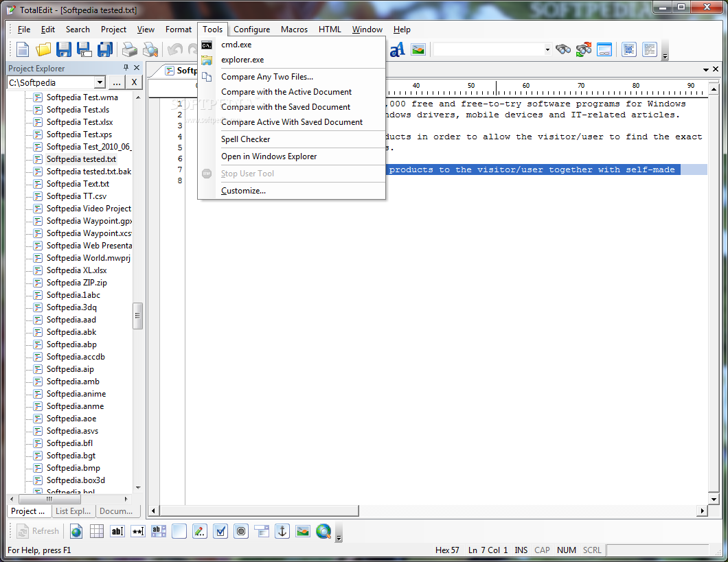Toggle the Project Explorer auto-hide pin
Image resolution: width=728 pixels, height=562 pixels.
coord(126,68)
